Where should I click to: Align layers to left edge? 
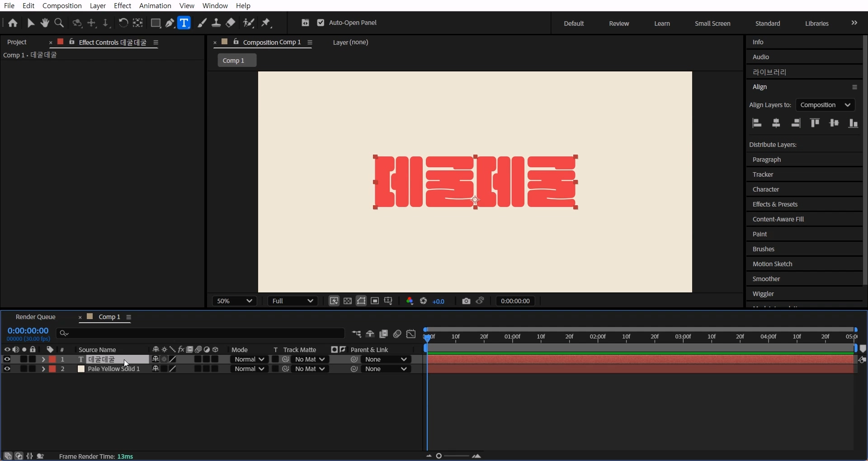757,123
